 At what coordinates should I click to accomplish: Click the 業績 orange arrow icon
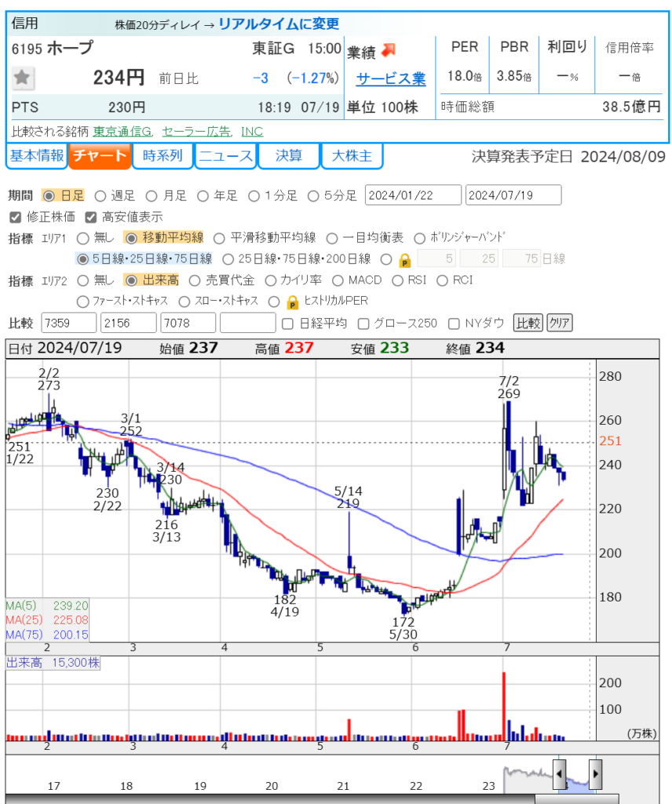[388, 50]
